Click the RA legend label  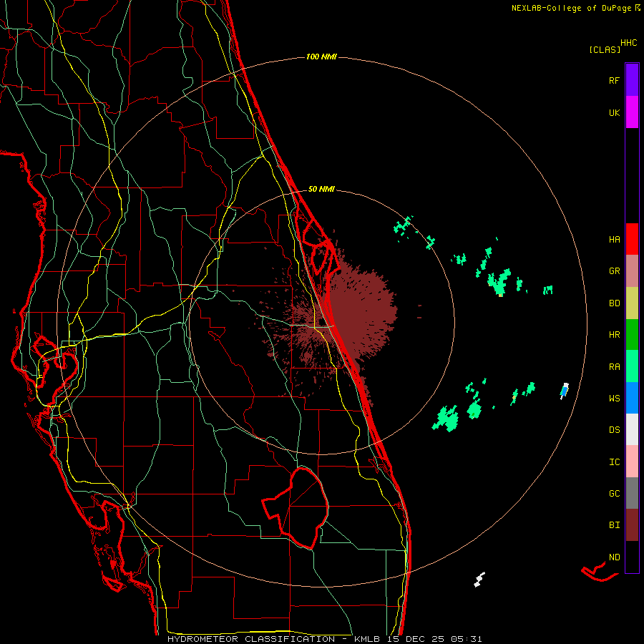click(x=614, y=367)
